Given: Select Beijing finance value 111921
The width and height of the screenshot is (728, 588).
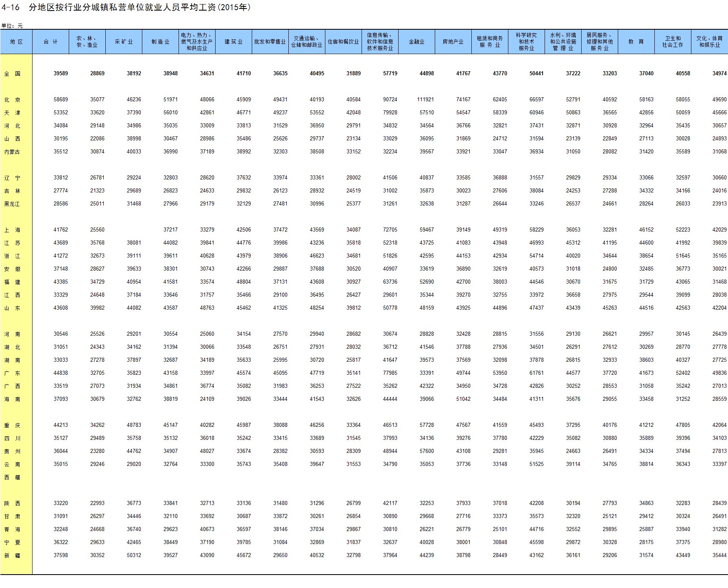Looking at the screenshot, I should 425,100.
